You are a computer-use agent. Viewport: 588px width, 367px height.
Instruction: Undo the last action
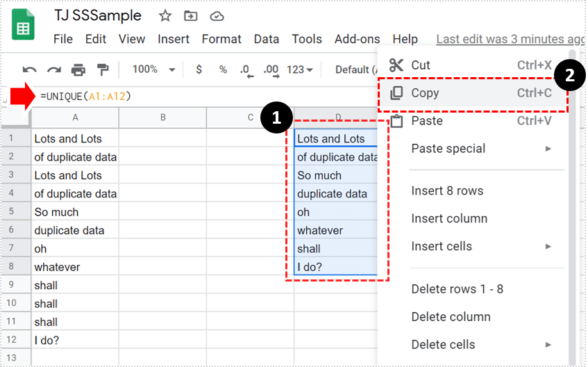29,70
